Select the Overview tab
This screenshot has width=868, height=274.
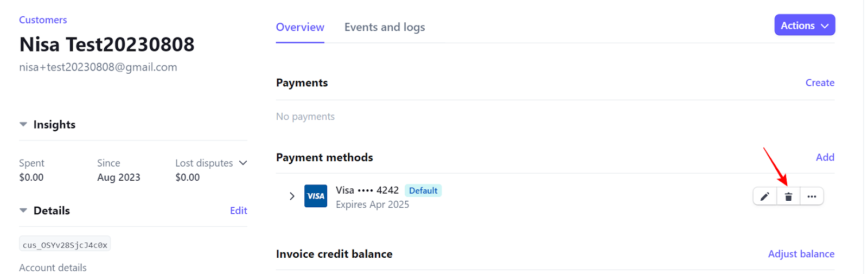coord(300,27)
